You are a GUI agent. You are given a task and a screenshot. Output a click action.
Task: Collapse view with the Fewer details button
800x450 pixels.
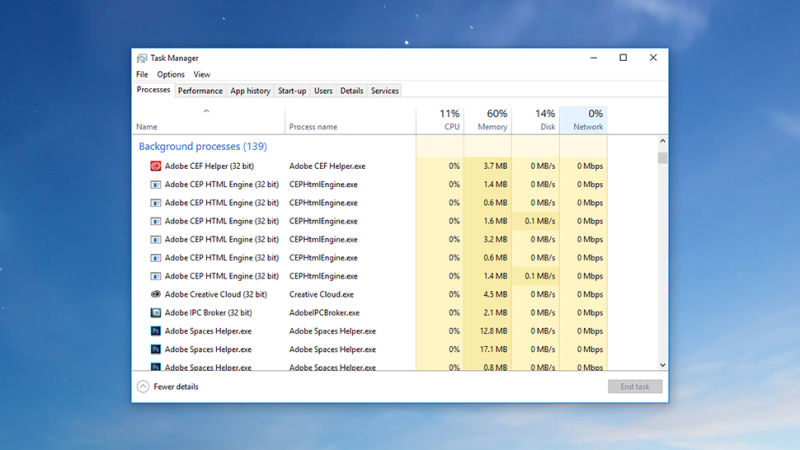(168, 387)
